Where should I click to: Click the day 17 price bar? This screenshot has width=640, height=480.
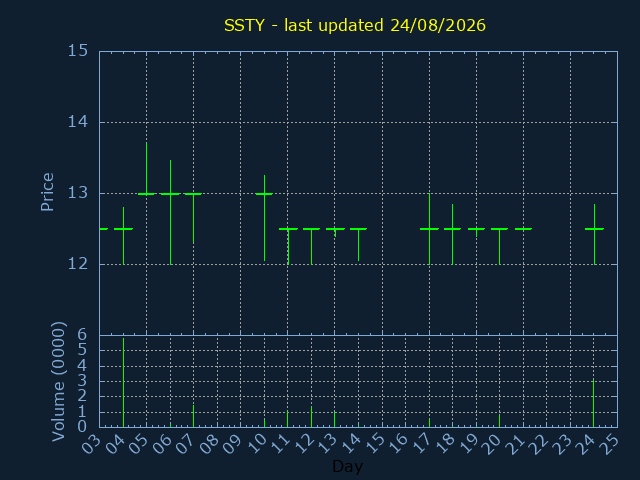pos(429,229)
